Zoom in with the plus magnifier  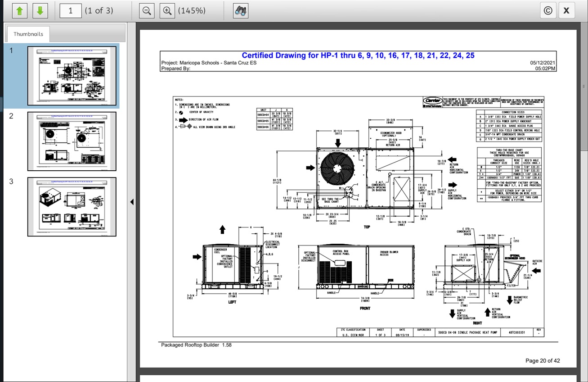tap(167, 11)
